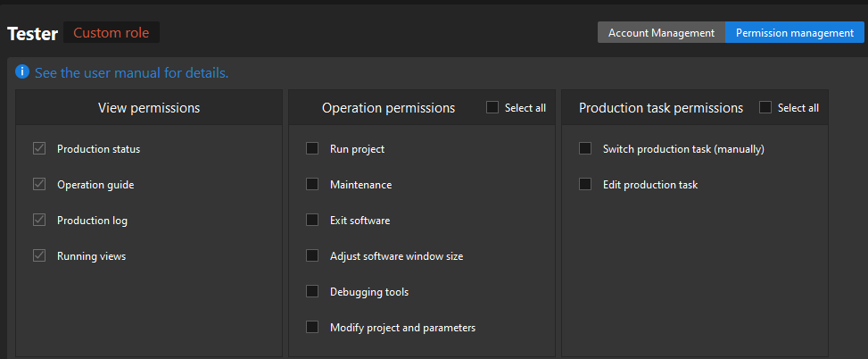Toggle the Running views checkbox
The height and width of the screenshot is (359, 868).
click(39, 256)
